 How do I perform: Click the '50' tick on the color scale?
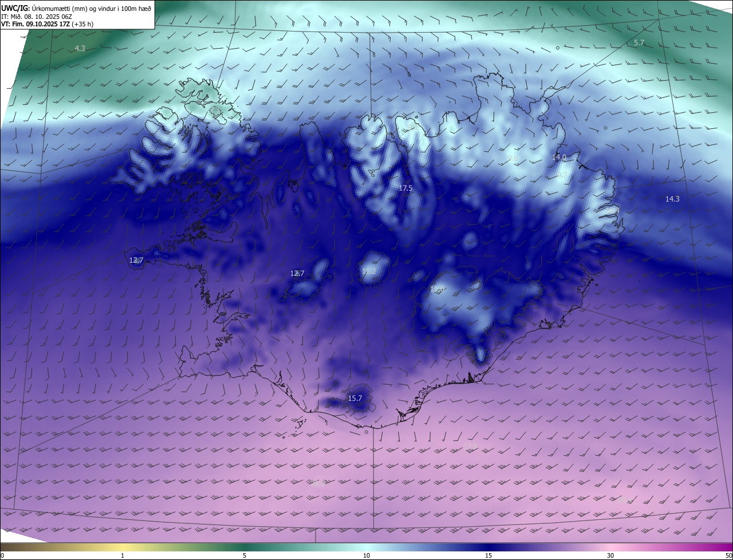point(728,555)
